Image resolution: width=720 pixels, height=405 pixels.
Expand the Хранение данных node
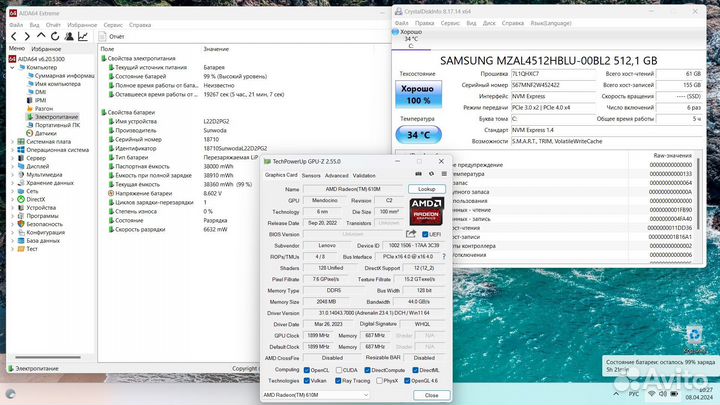(12, 183)
